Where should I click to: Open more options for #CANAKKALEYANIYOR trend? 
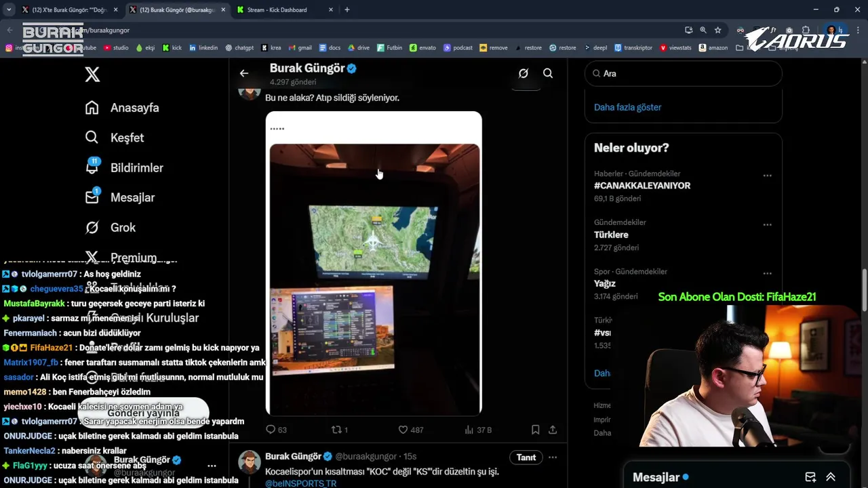coord(767,176)
